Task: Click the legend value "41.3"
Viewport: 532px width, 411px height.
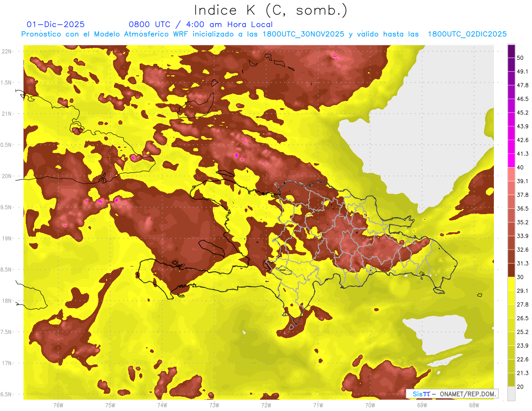Action: click(523, 154)
